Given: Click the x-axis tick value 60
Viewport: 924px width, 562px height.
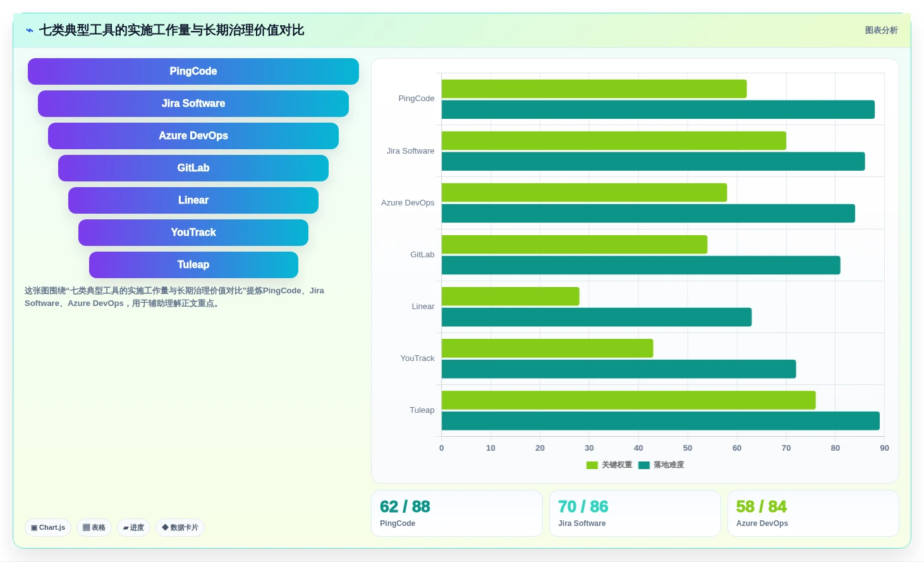Looking at the screenshot, I should point(737,448).
